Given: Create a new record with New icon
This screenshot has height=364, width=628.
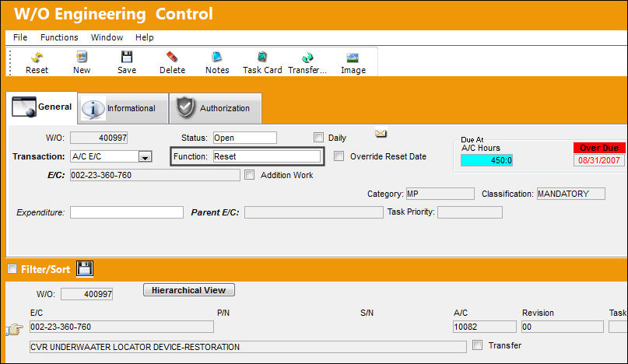Looking at the screenshot, I should (82, 58).
